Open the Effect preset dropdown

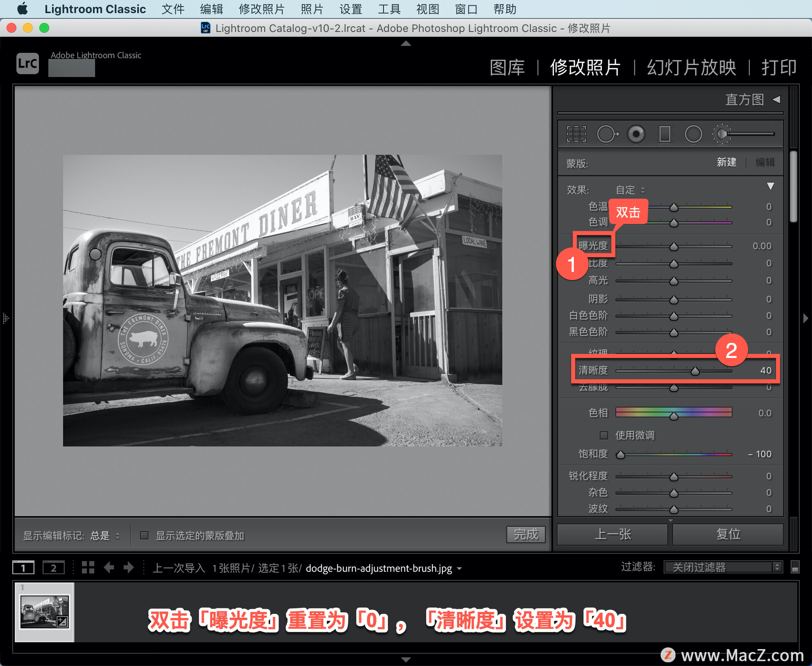click(630, 190)
